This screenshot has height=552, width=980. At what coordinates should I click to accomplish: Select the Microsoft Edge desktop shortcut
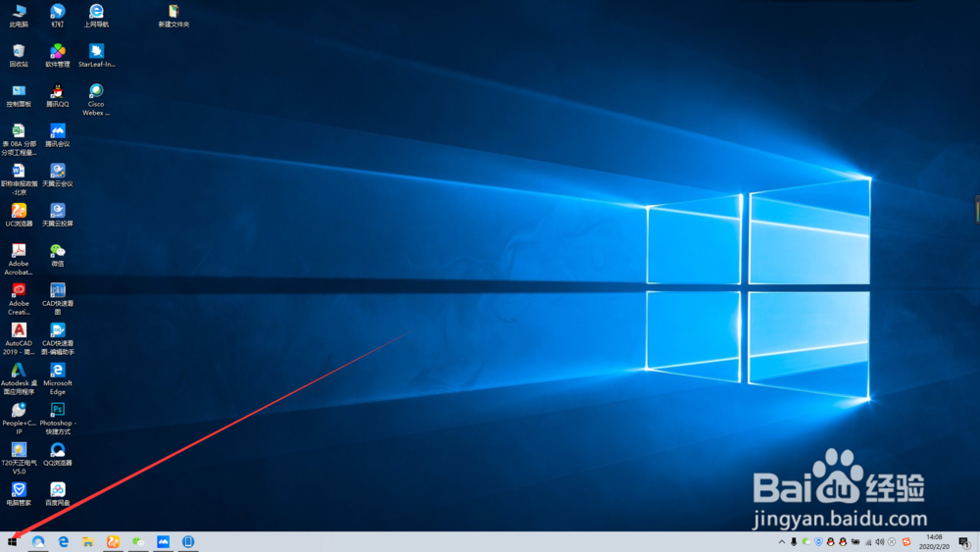point(58,379)
